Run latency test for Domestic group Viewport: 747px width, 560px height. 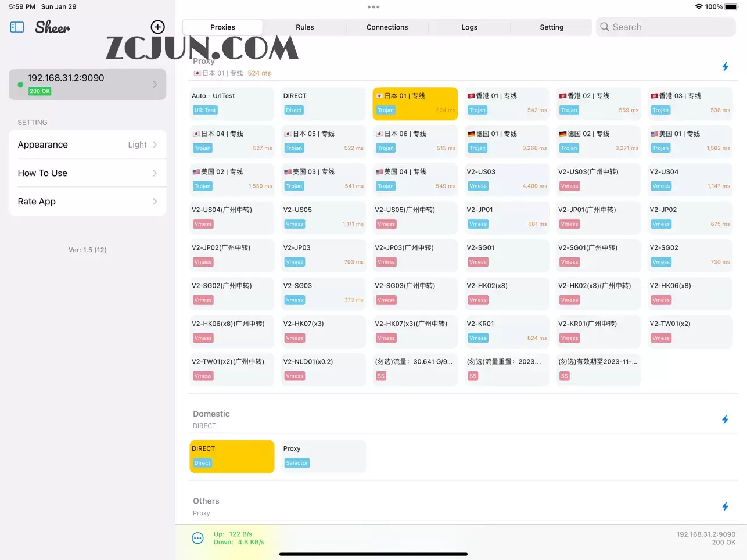coord(725,419)
